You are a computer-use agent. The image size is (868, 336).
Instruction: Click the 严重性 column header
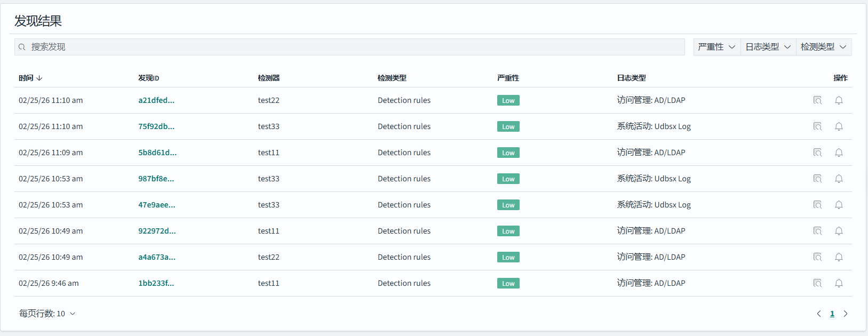tap(508, 78)
